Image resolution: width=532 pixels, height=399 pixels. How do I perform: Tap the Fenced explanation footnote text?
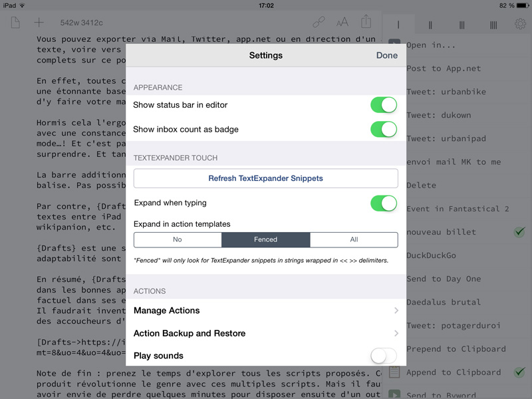point(261,261)
